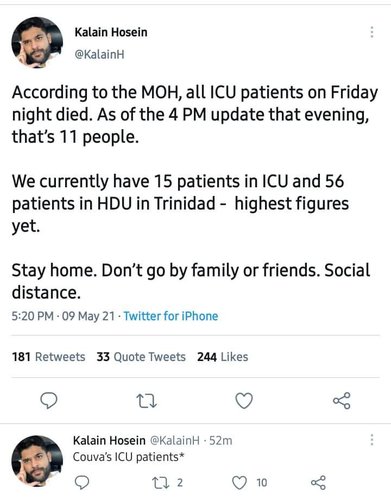View the 244 Likes list
Image resolution: width=391 pixels, height=500 pixels.
point(223,357)
